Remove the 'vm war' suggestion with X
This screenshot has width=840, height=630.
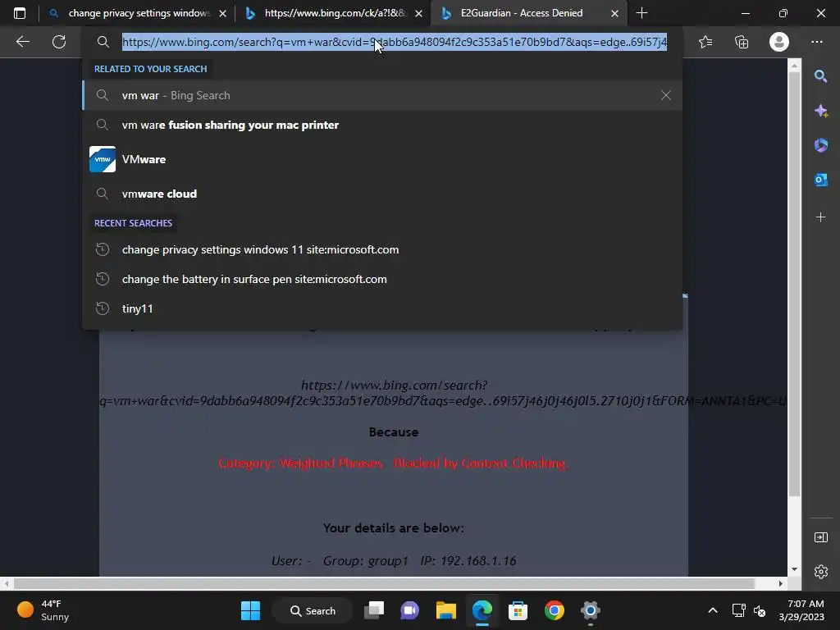[666, 95]
